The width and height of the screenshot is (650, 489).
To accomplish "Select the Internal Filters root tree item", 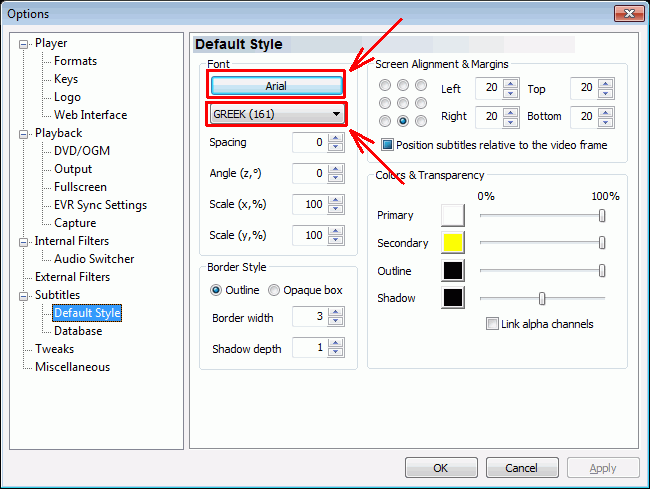I will [72, 241].
